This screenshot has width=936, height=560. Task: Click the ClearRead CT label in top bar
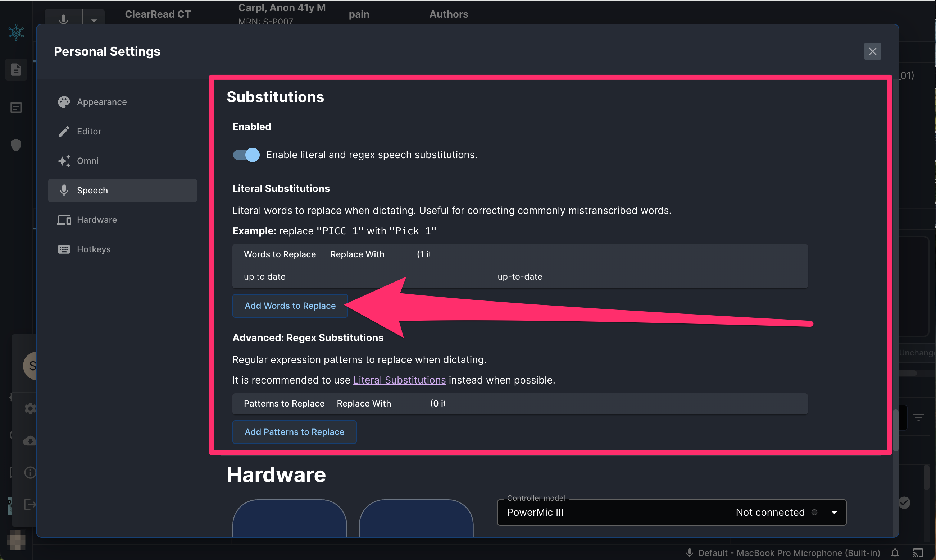pos(158,14)
